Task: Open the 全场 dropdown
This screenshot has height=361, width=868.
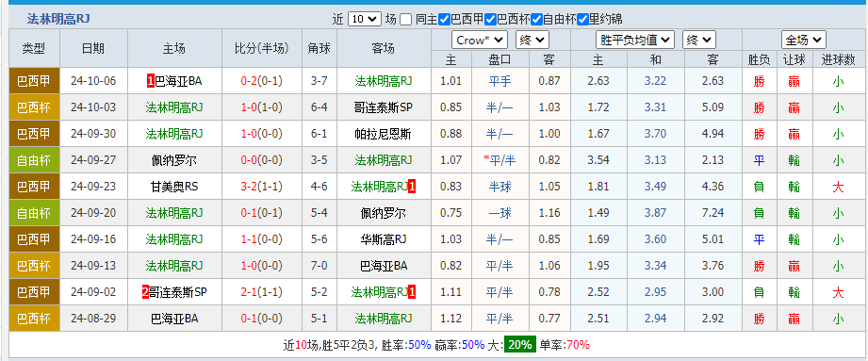Action: pos(804,40)
